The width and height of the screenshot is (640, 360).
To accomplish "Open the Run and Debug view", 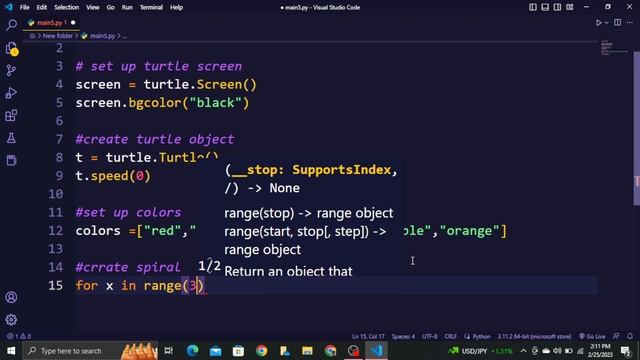I will (x=11, y=93).
